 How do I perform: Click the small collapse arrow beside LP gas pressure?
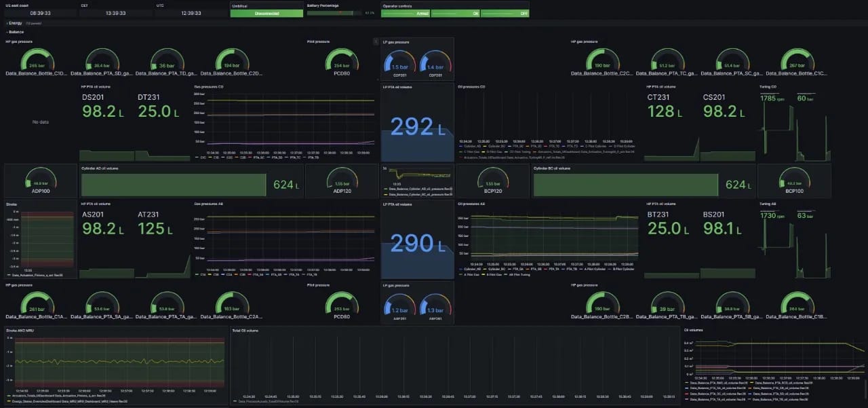pyautogui.click(x=376, y=41)
